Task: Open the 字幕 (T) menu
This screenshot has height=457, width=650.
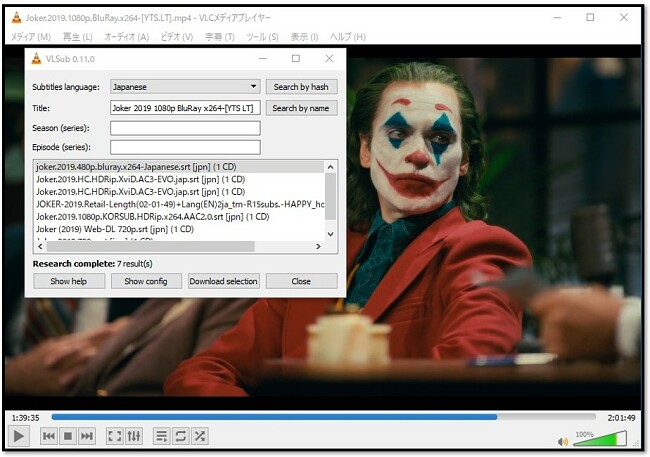Action: pos(220,37)
